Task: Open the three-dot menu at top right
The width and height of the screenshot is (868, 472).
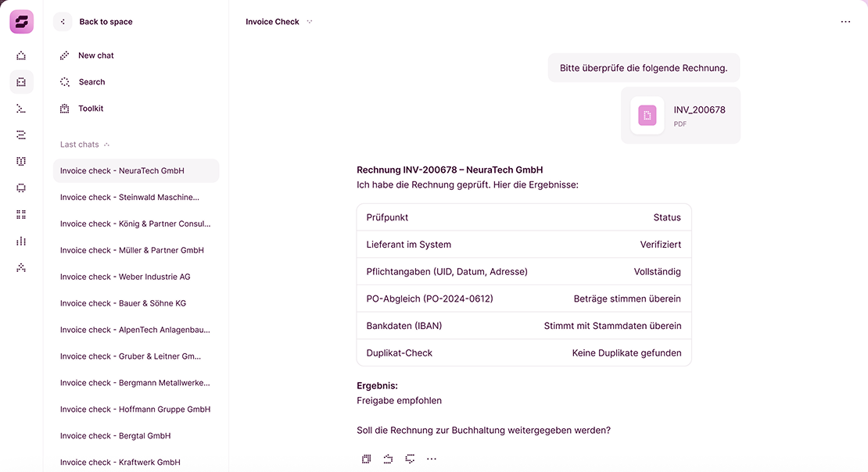Action: click(x=845, y=22)
